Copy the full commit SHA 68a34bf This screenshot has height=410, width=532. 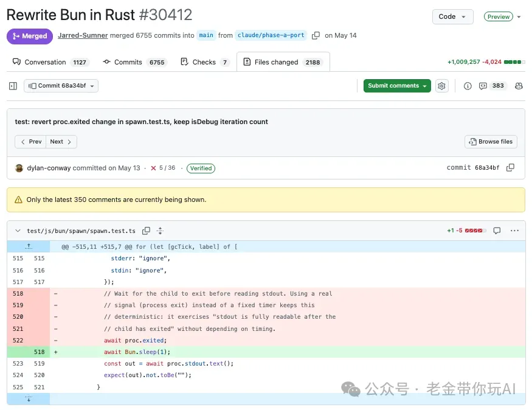pyautogui.click(x=510, y=168)
